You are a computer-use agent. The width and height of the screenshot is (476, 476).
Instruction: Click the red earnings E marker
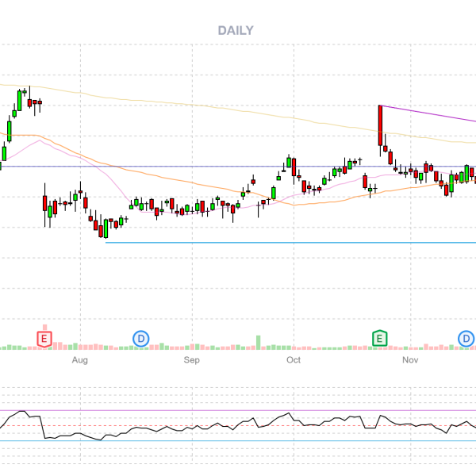coord(45,339)
